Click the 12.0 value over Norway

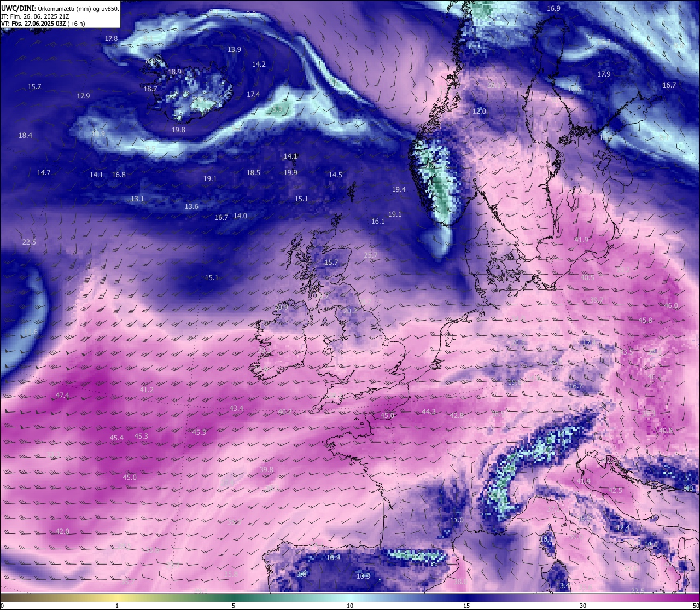(479, 112)
